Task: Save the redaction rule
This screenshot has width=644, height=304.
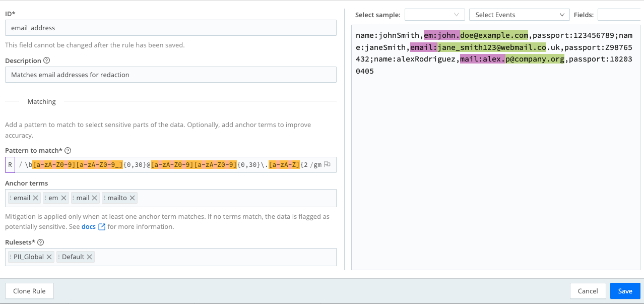Action: click(625, 291)
